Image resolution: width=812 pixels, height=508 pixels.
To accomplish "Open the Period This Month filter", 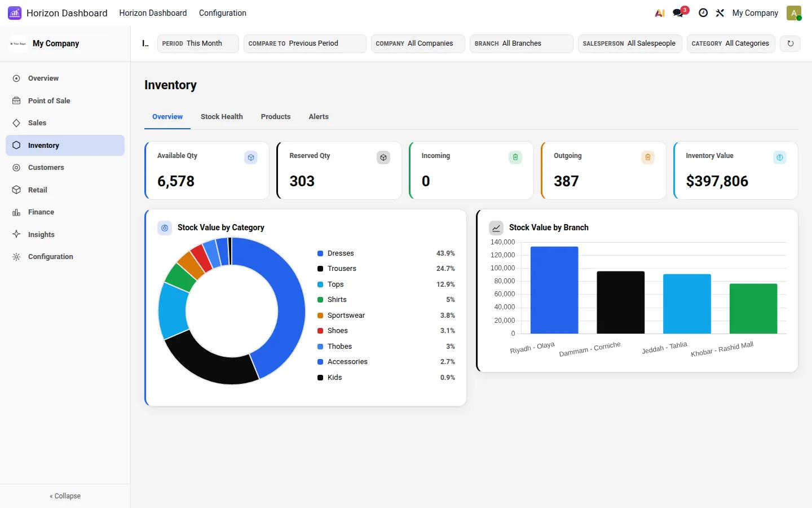I will [x=198, y=43].
